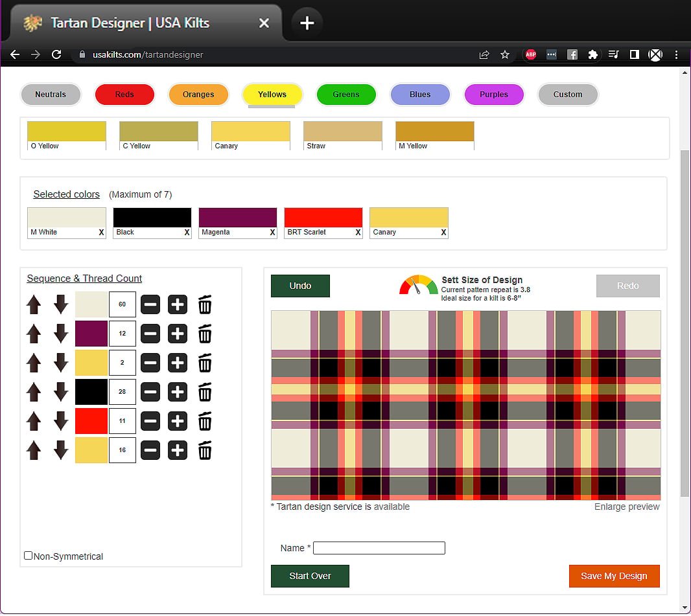Delete the white 60-thread row
The width and height of the screenshot is (691, 616).
205,304
